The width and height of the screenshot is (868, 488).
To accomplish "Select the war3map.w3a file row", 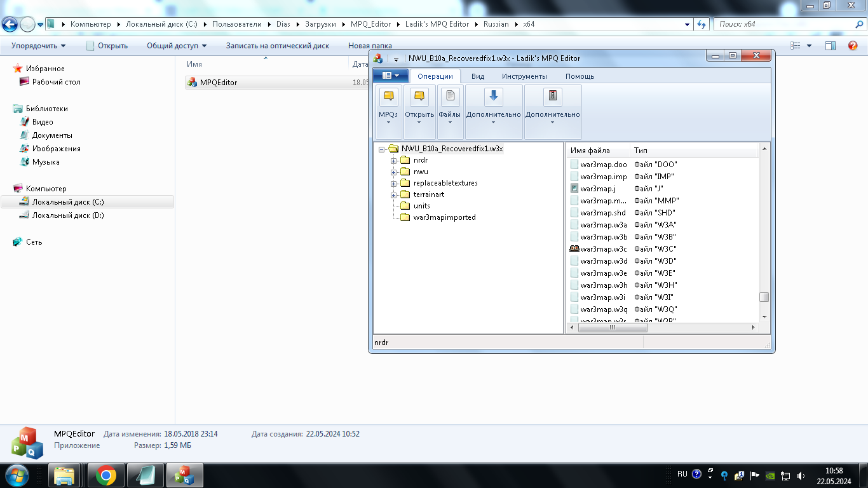I will coord(663,225).
